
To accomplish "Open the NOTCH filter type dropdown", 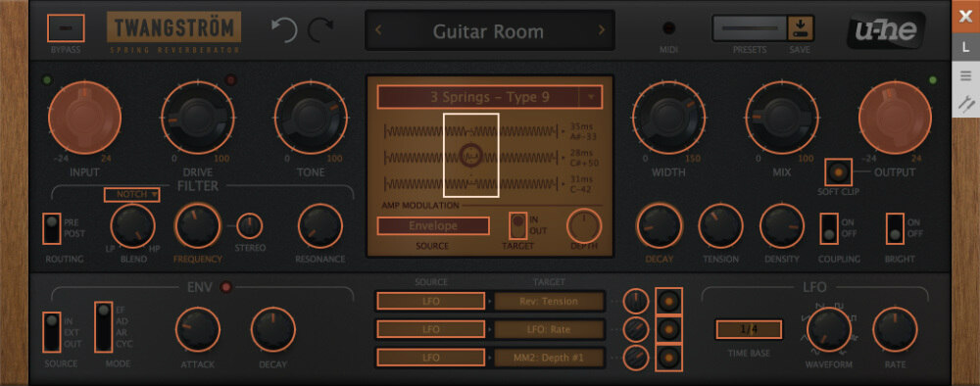I will click(132, 195).
